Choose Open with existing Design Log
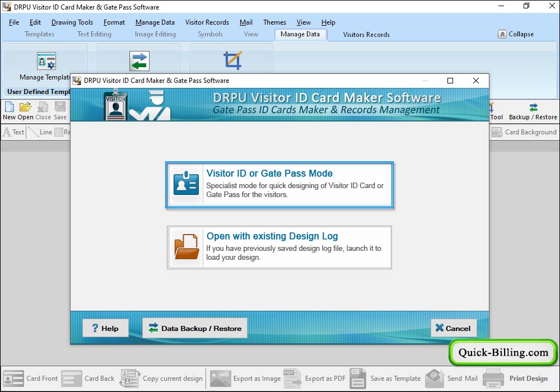560x392 pixels. pyautogui.click(x=279, y=248)
